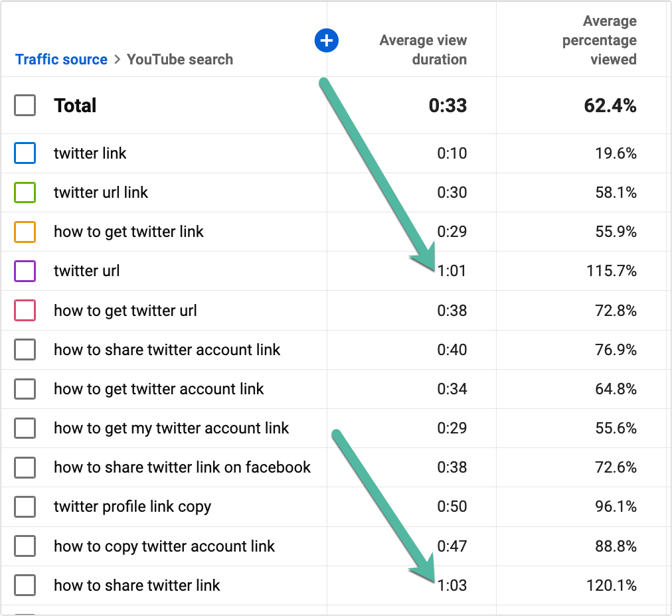Tick the 'twitter profile link copy' checkbox
The height and width of the screenshot is (616, 672).
pyautogui.click(x=25, y=507)
